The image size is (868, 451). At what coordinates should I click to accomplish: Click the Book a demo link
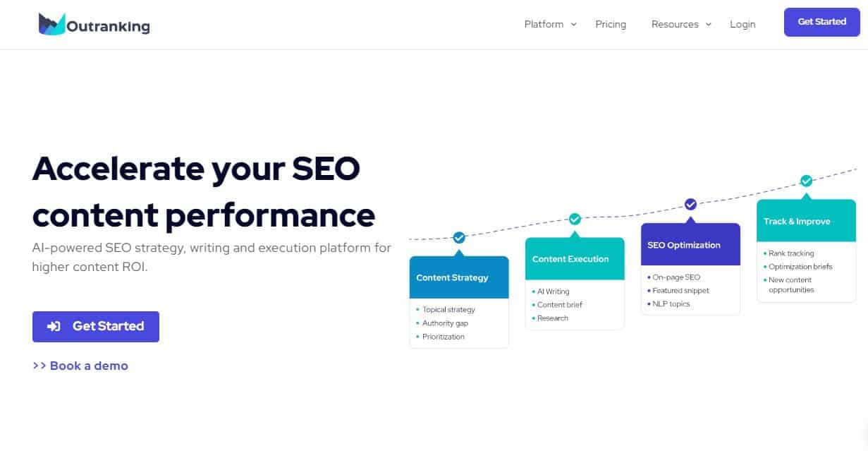[80, 366]
